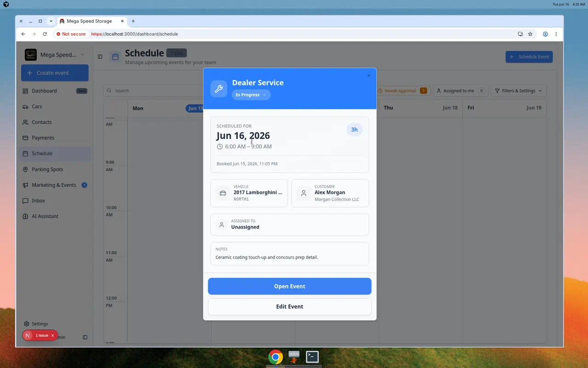Open the Alex Morgan customer card
This screenshot has height=368, width=588.
click(x=330, y=193)
